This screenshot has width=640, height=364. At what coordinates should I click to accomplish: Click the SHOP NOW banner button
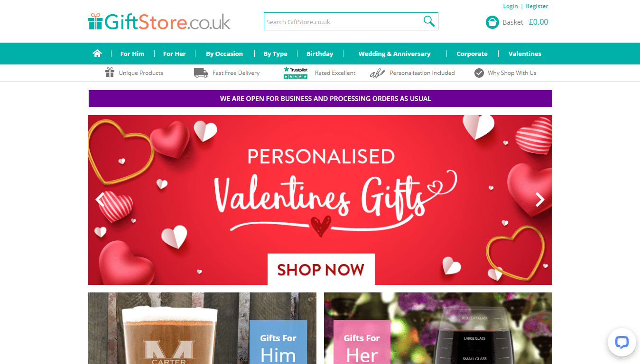[321, 269]
